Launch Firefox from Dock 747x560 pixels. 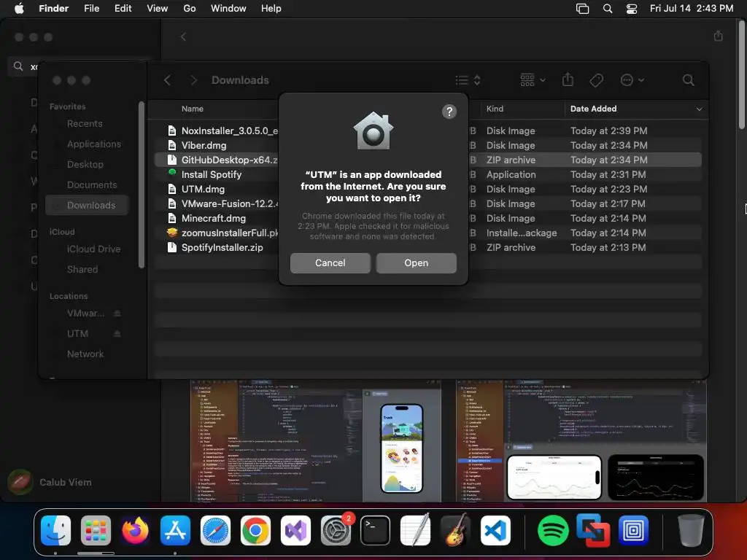(135, 531)
